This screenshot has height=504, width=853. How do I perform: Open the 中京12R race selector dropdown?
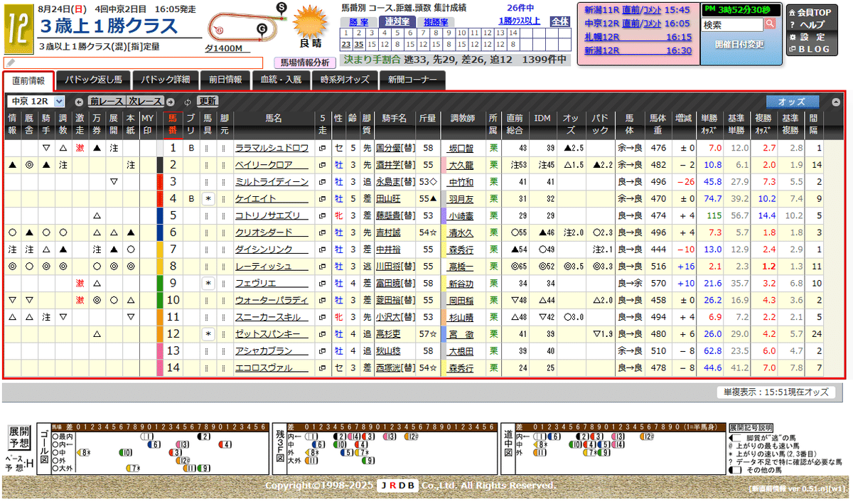tap(37, 101)
